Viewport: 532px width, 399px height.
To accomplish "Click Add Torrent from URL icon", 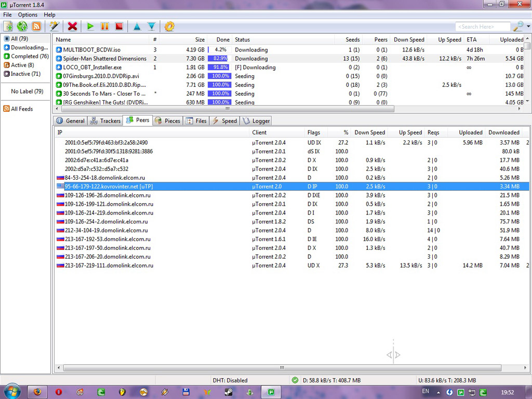I will tap(22, 26).
